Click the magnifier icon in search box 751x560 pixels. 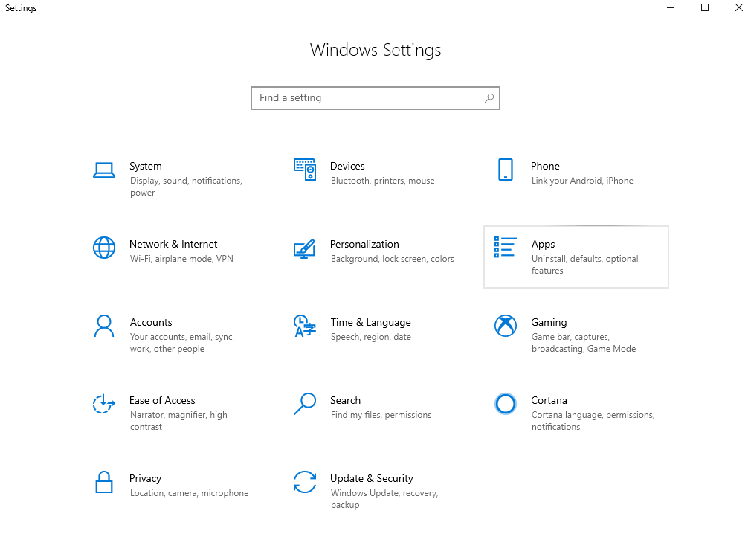click(489, 98)
